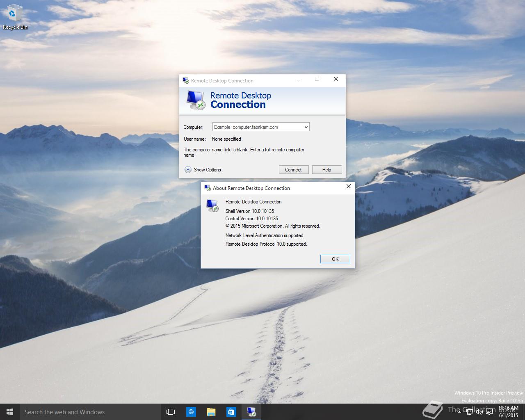Screen dimensions: 525x420
Task: Open the Computer combo box dropdown arrow
Action: click(306, 127)
